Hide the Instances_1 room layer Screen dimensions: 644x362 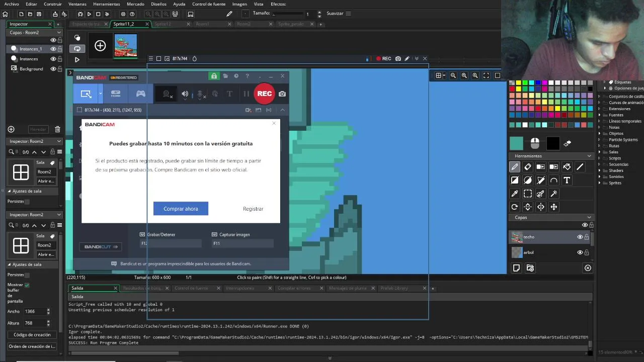[x=53, y=49]
